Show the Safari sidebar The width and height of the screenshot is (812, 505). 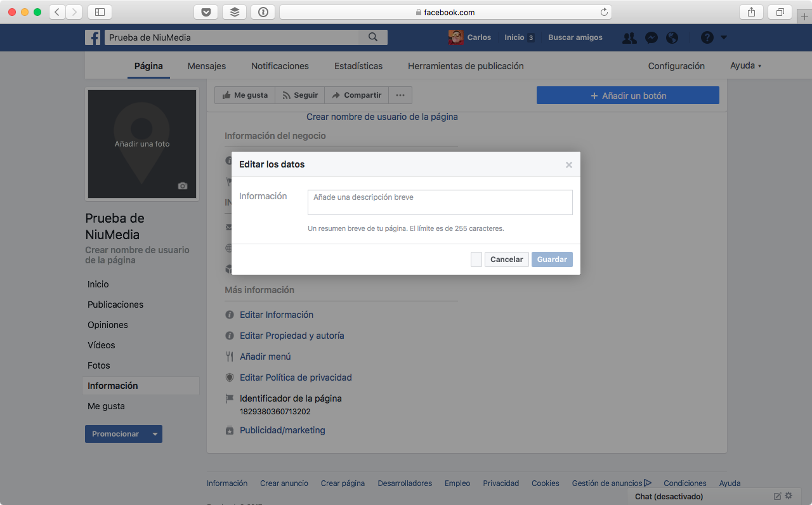100,12
